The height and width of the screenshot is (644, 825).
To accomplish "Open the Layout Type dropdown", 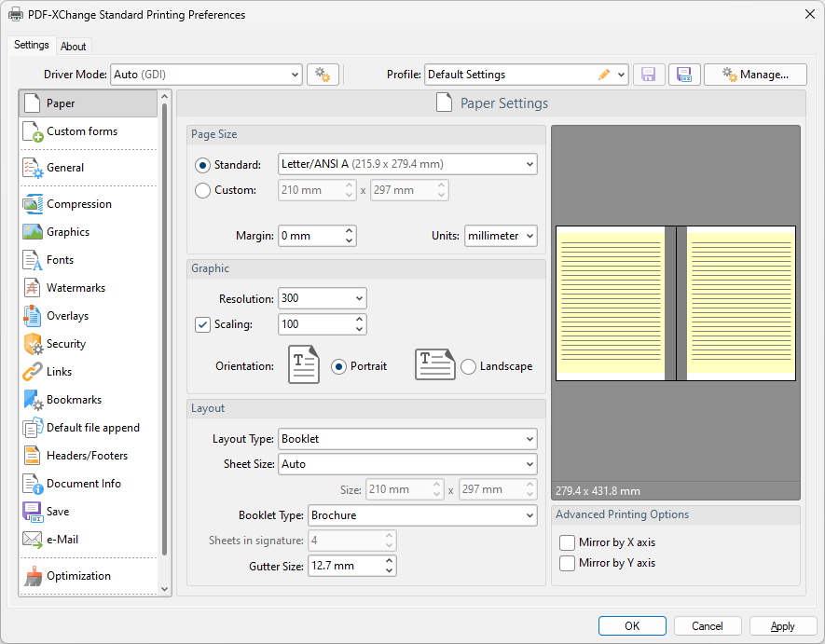I will pyautogui.click(x=407, y=438).
